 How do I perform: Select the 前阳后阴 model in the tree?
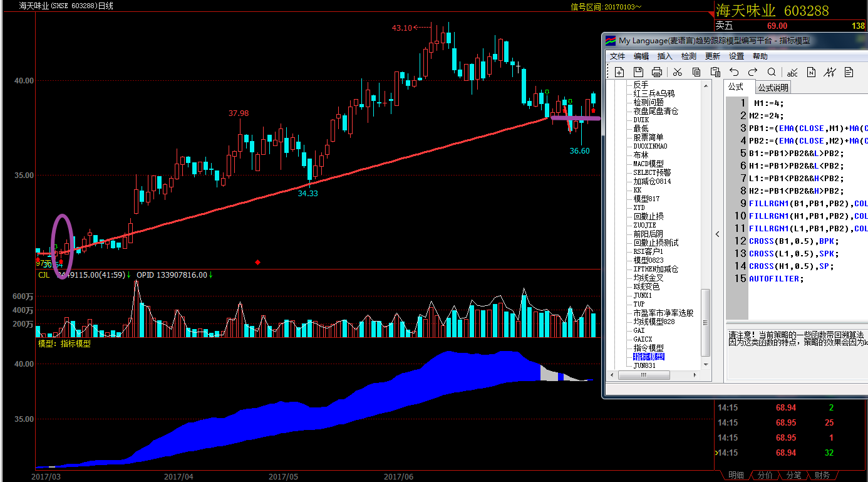(648, 234)
